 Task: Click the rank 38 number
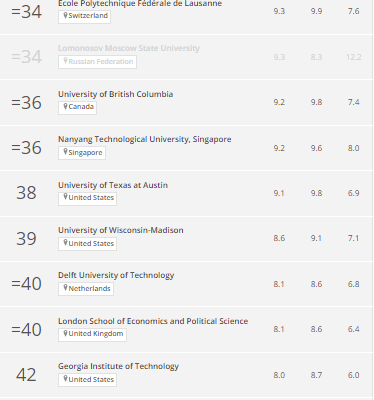click(x=26, y=193)
